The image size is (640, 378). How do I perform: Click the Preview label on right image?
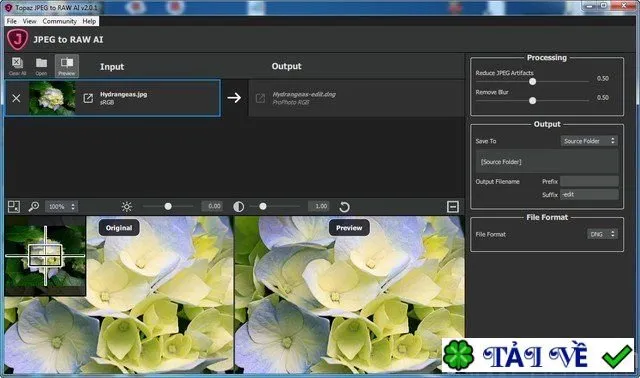coord(349,228)
